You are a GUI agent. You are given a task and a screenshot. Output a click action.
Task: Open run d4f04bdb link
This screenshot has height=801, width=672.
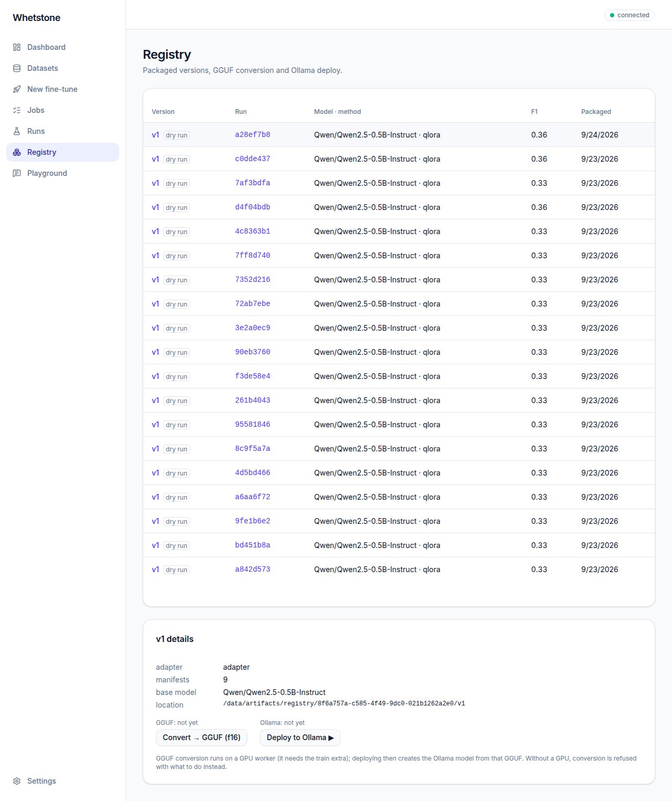[253, 207]
